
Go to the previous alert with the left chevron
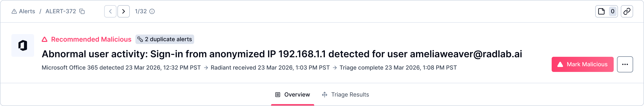[110, 12]
